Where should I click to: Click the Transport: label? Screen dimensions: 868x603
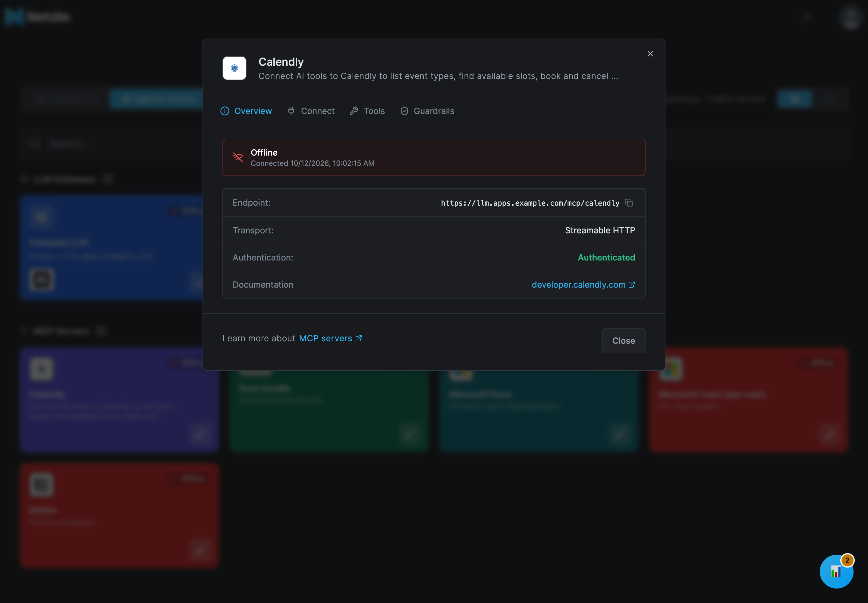(253, 230)
